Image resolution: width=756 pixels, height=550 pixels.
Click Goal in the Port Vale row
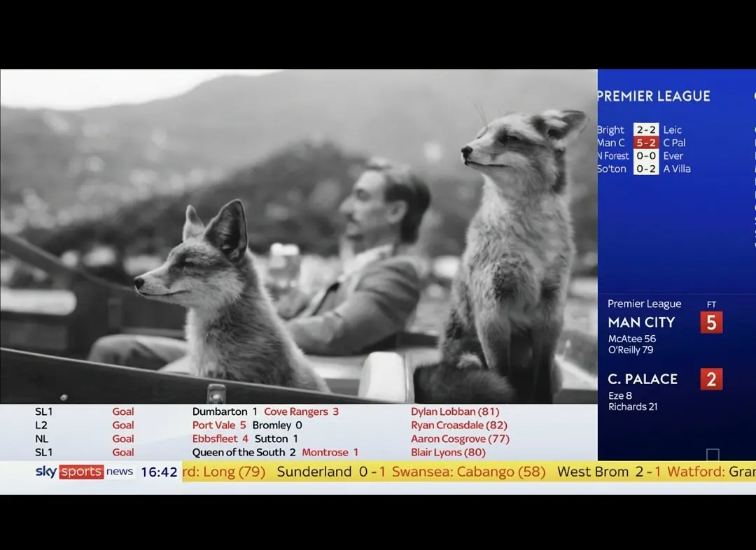123,425
